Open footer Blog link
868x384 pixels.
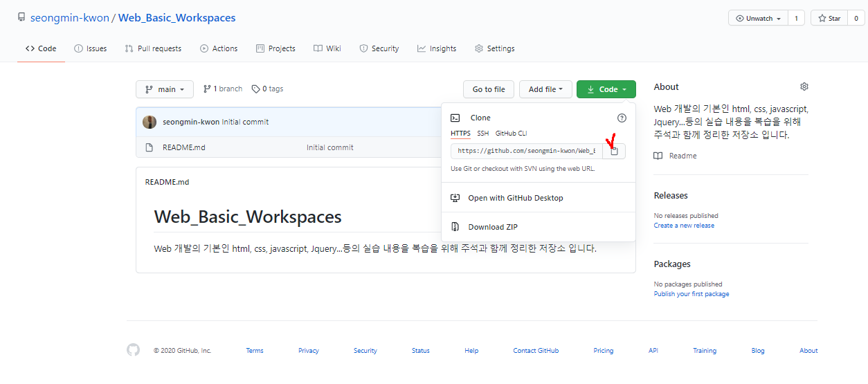click(758, 351)
